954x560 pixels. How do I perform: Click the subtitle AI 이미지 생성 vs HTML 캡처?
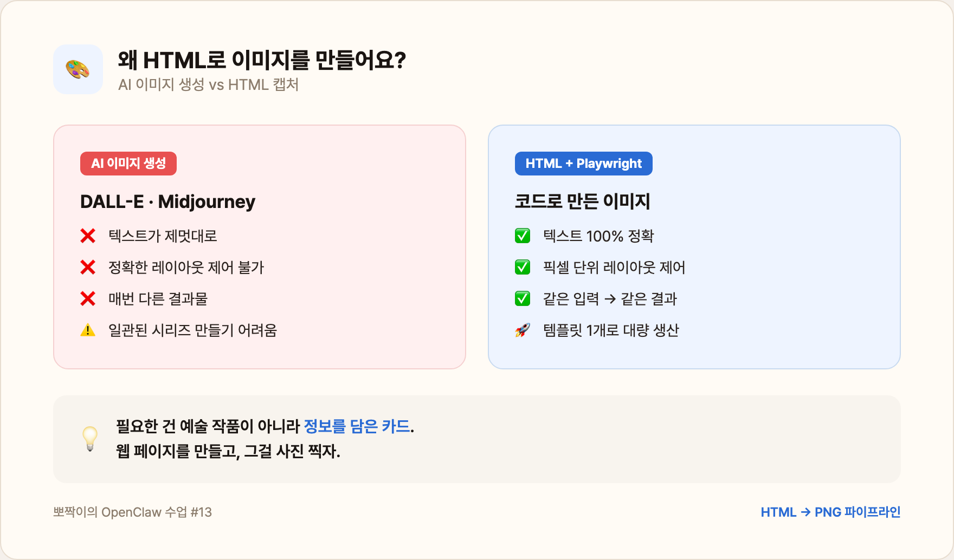pos(208,85)
